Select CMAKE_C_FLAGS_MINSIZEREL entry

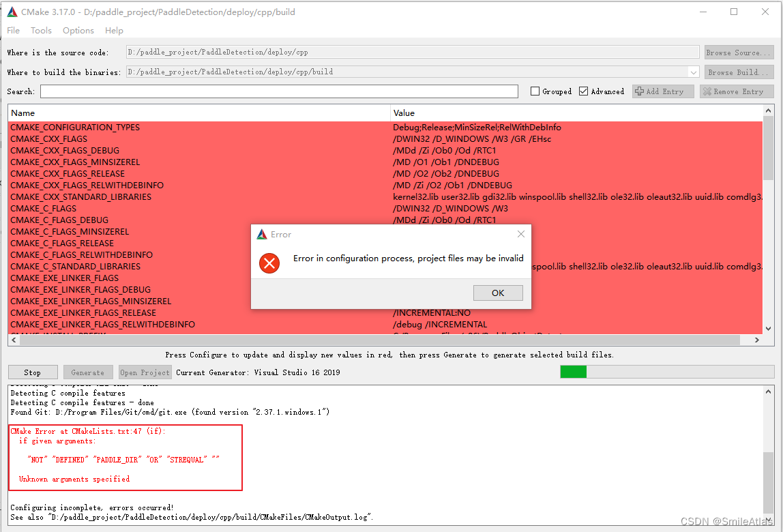pos(70,231)
